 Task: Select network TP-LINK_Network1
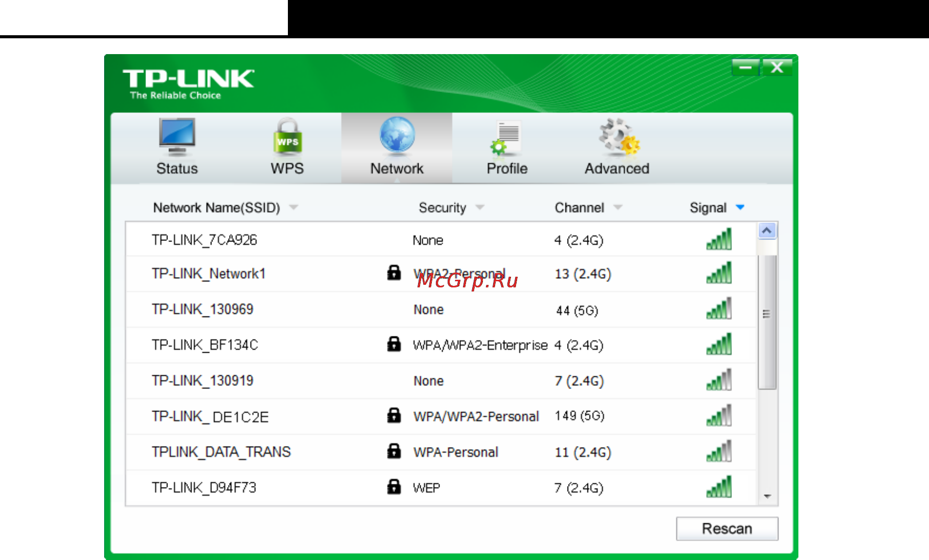208,274
